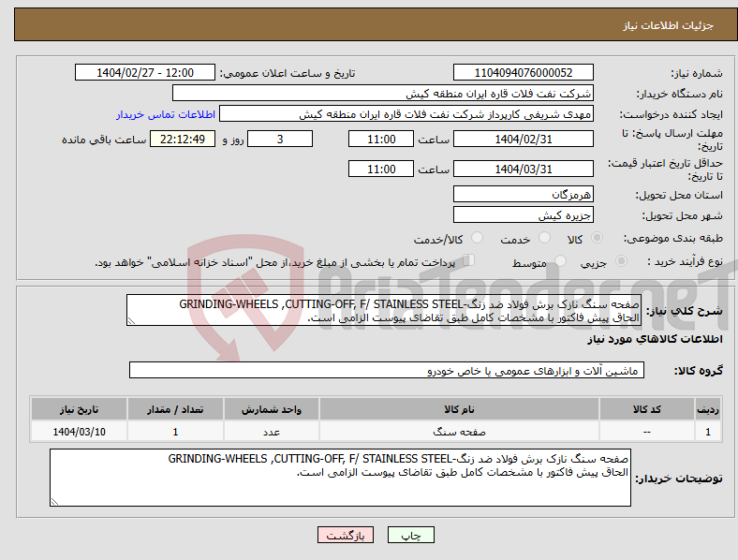Click the delivery province field هرمزگان
The image size is (738, 560).
(523, 194)
